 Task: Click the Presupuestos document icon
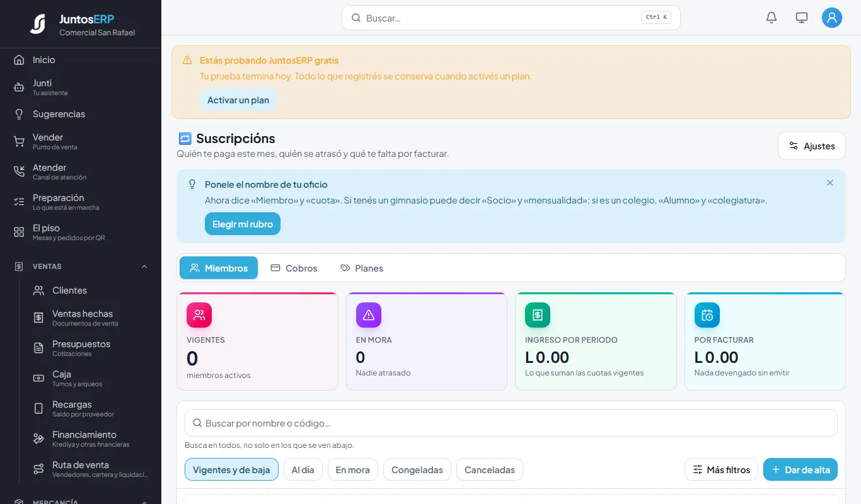(x=38, y=348)
